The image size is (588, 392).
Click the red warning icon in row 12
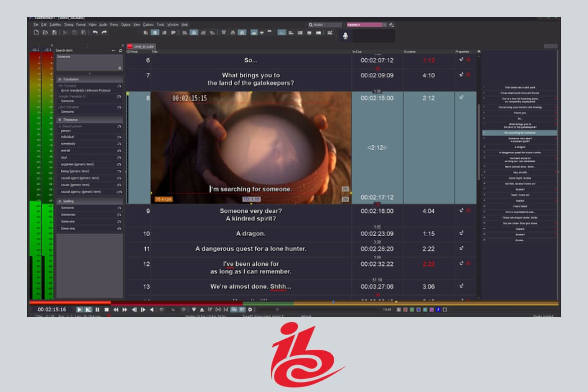[468, 263]
